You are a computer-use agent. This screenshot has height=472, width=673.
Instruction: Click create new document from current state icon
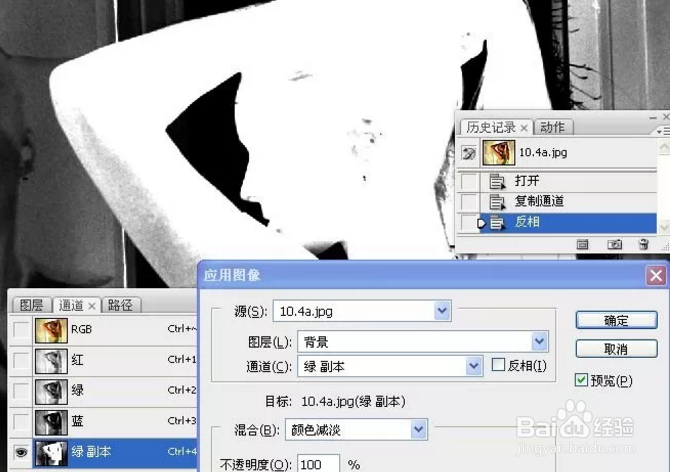pos(582,244)
